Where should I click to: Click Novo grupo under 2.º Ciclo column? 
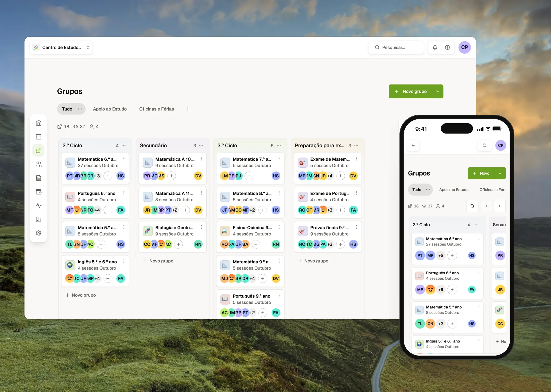point(81,295)
